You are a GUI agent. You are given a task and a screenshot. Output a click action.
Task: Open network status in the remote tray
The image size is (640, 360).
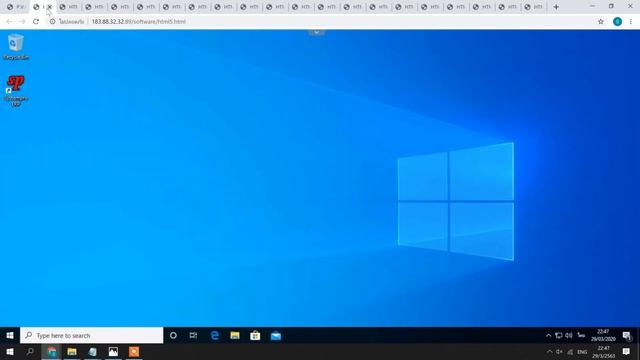tap(558, 336)
